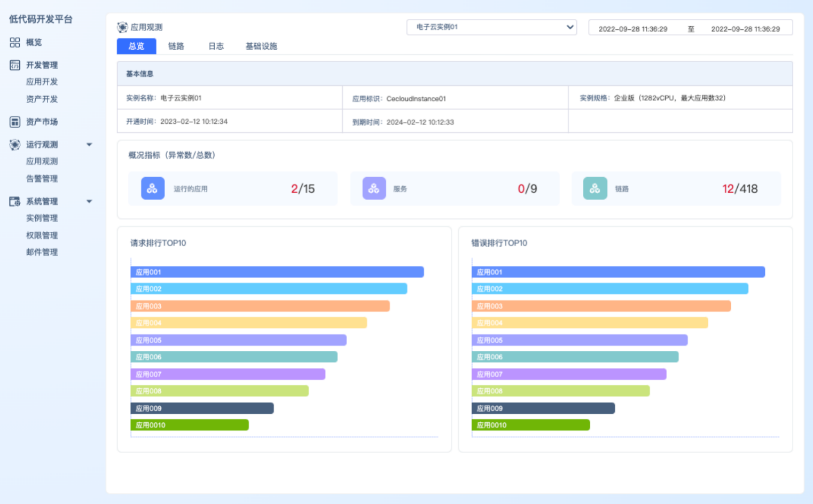Click the 基本信息 section header
This screenshot has width=813, height=504.
click(455, 74)
